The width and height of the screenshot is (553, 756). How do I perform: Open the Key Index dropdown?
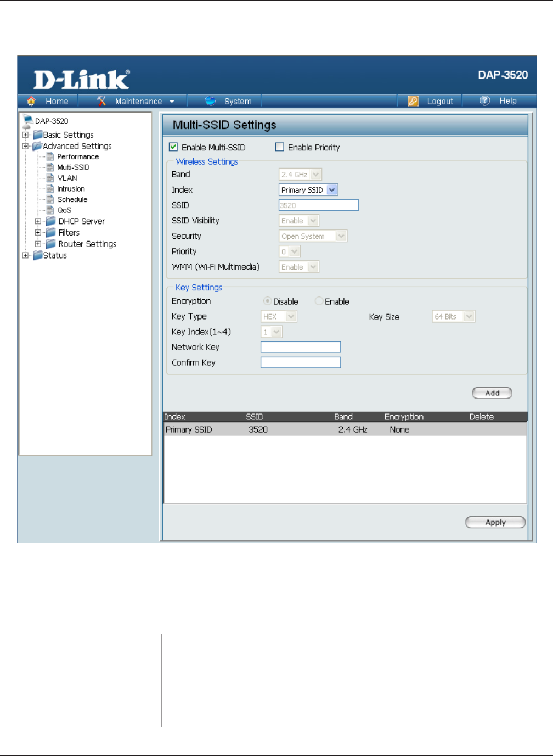coord(271,332)
